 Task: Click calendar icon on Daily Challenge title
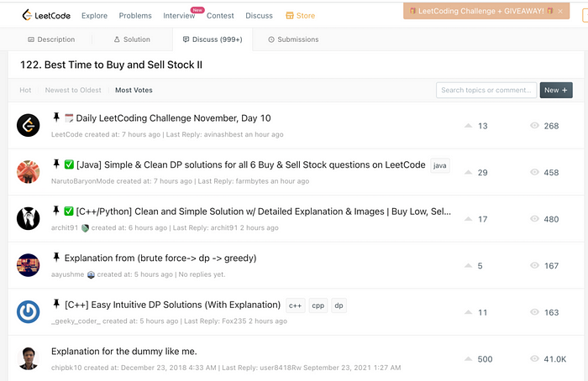point(69,118)
